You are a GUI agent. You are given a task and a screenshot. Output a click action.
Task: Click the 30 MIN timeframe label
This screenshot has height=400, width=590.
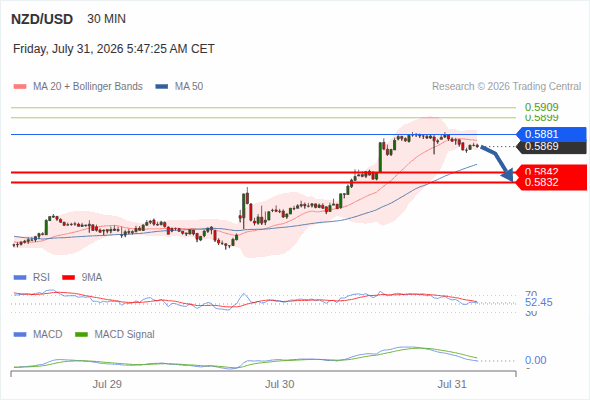(x=106, y=19)
